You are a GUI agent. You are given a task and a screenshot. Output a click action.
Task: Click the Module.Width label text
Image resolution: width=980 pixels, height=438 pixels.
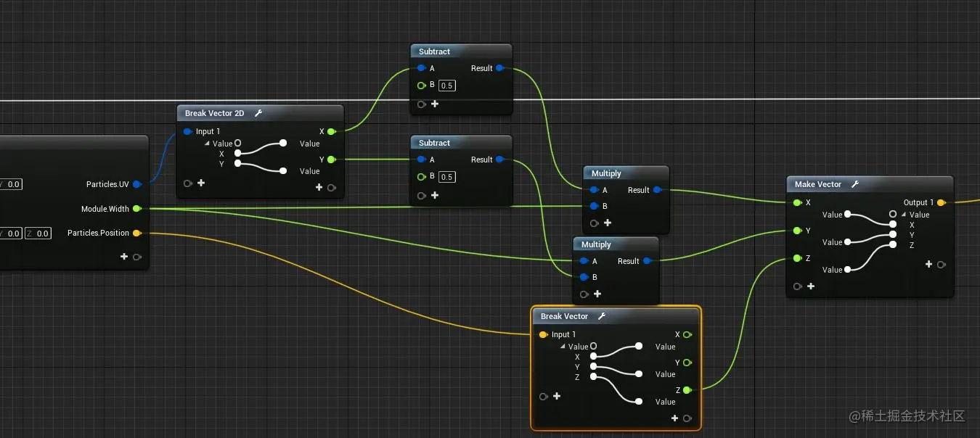[x=105, y=209]
